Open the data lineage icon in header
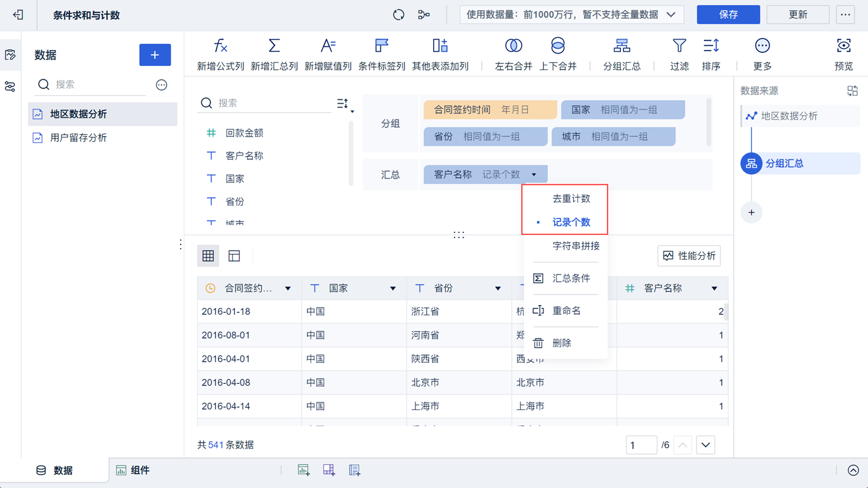This screenshot has width=868, height=488. (424, 15)
